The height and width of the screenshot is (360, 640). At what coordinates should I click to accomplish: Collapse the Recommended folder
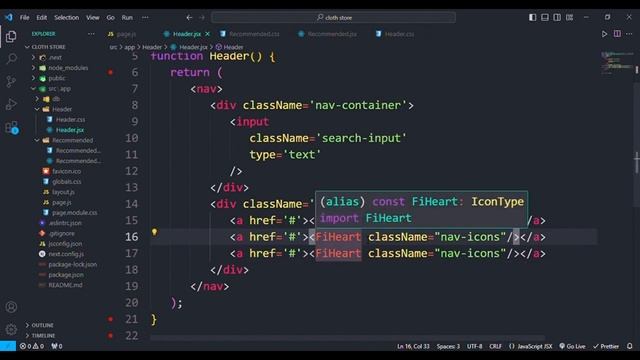pos(37,140)
